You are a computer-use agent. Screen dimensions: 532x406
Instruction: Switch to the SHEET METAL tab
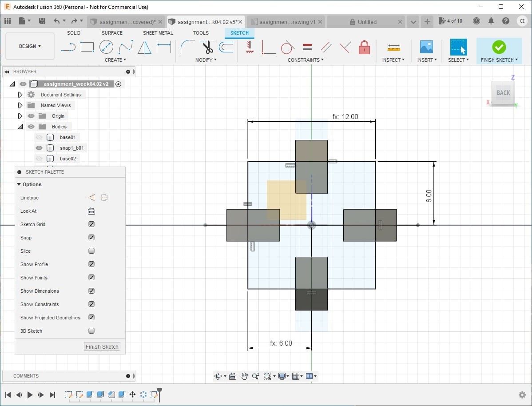158,33
